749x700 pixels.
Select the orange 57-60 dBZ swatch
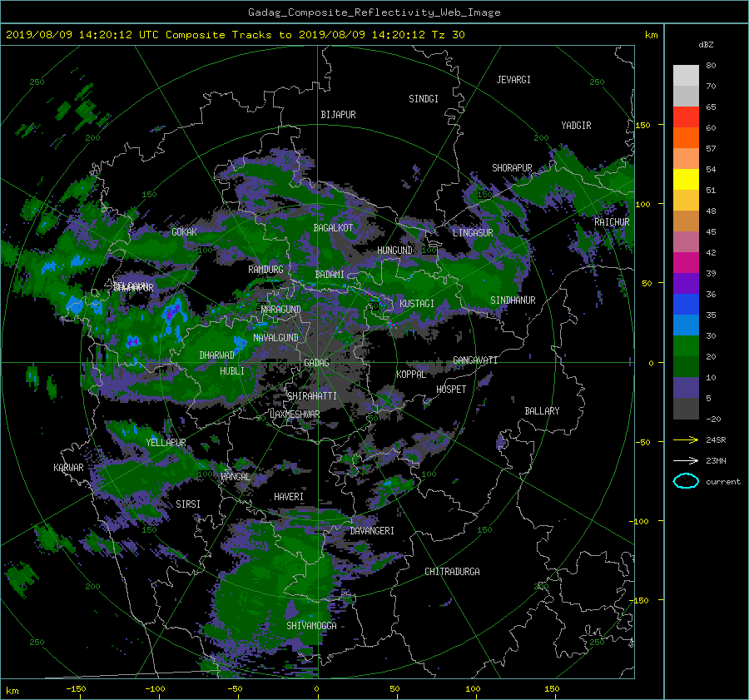(686, 138)
